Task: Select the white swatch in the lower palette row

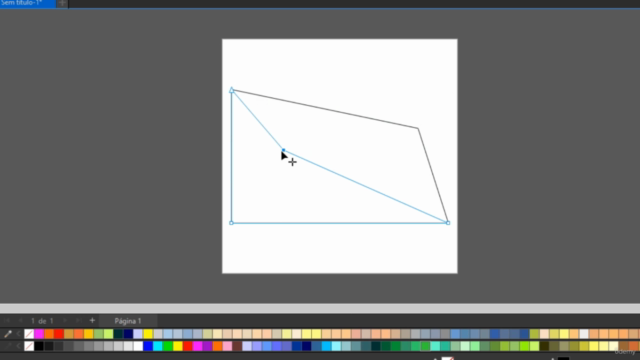Action: click(138, 346)
